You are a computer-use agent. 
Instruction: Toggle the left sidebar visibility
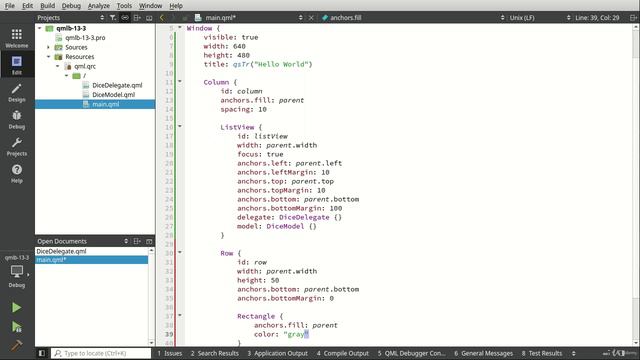click(x=42, y=353)
